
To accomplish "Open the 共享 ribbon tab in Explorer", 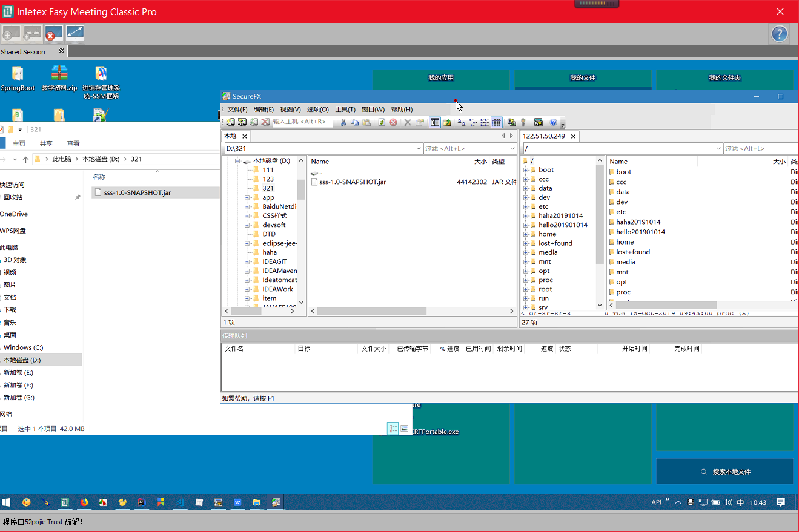I will 46,143.
